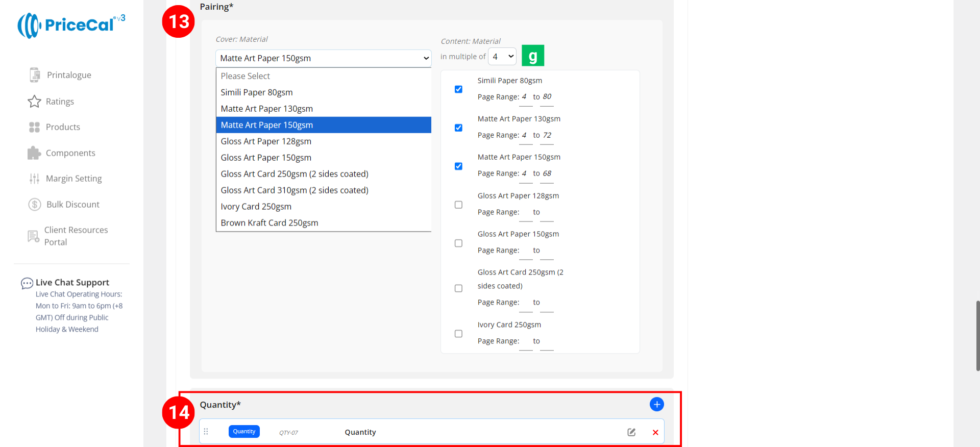Click the PriceCal logo

click(71, 25)
